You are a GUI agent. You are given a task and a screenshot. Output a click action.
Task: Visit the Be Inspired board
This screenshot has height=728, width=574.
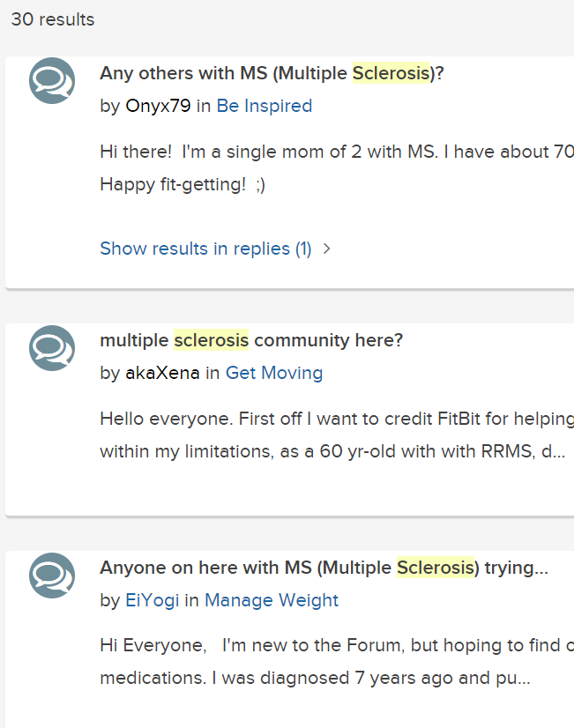[265, 106]
